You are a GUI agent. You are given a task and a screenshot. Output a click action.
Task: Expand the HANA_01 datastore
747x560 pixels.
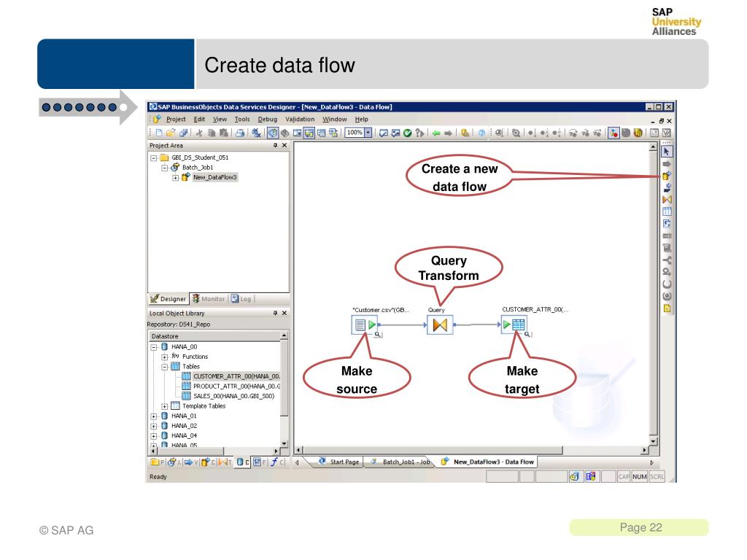(x=153, y=416)
